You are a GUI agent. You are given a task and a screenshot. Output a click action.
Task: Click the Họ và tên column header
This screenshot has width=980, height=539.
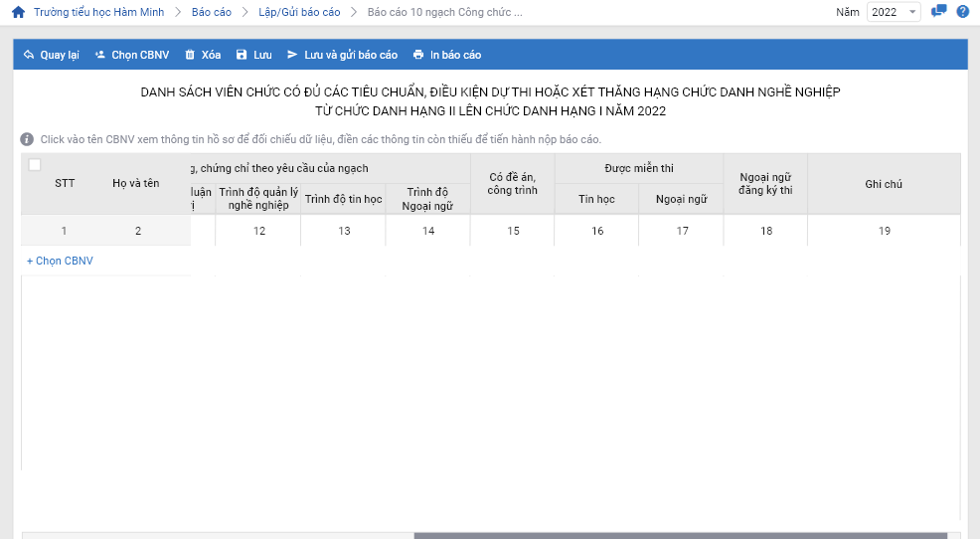[136, 183]
